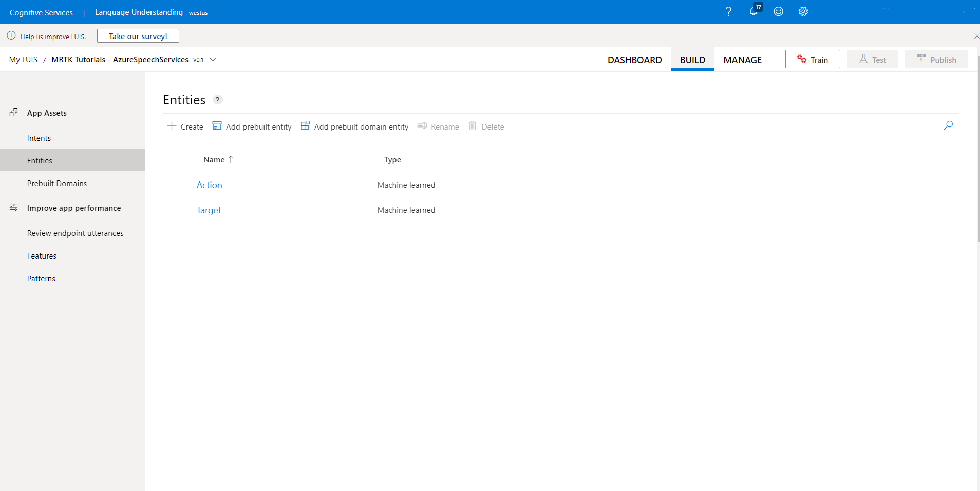Switch to the DASHBOARD tab
The width and height of the screenshot is (980, 491).
tap(634, 60)
